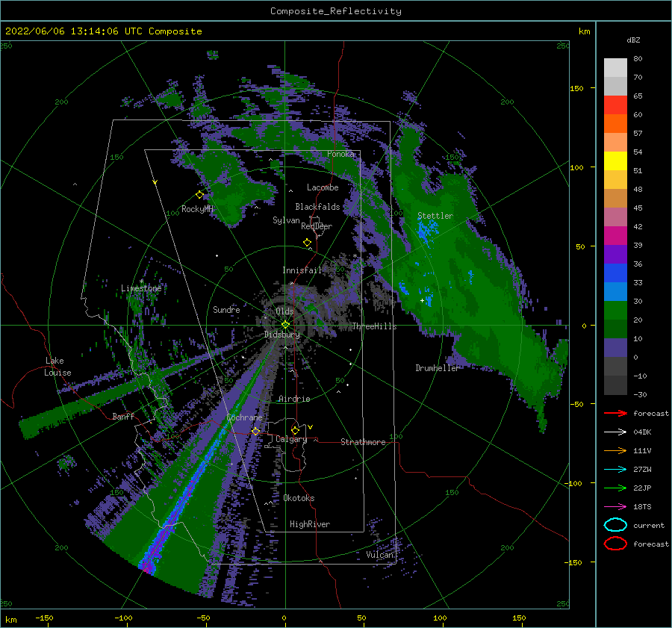Click the yellow diamond marker below RedDeer
672x628 pixels.
pos(308,243)
